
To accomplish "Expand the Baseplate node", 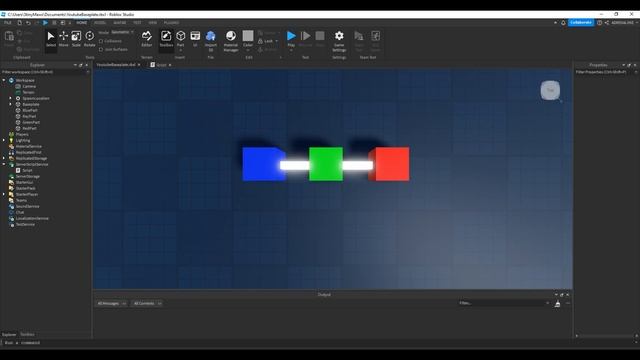I will [11, 104].
